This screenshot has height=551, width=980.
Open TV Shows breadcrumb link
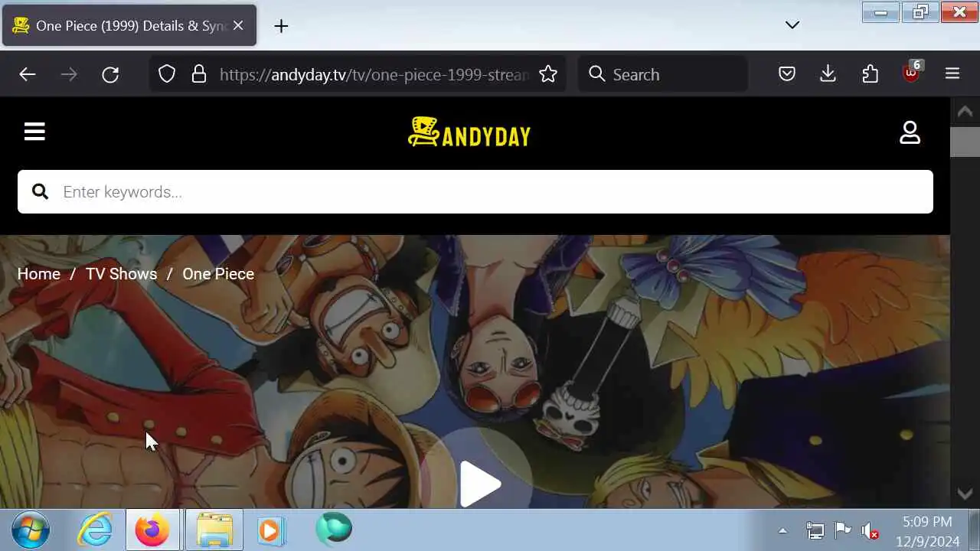(x=121, y=274)
